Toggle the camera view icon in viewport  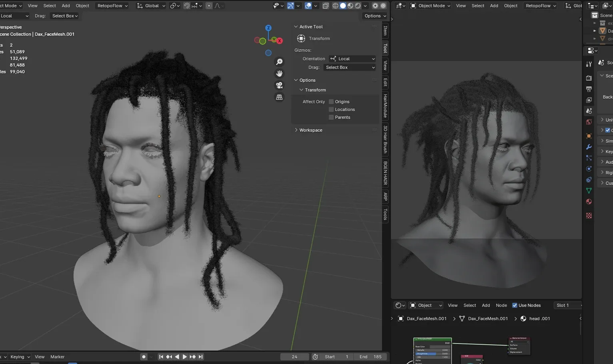click(279, 85)
